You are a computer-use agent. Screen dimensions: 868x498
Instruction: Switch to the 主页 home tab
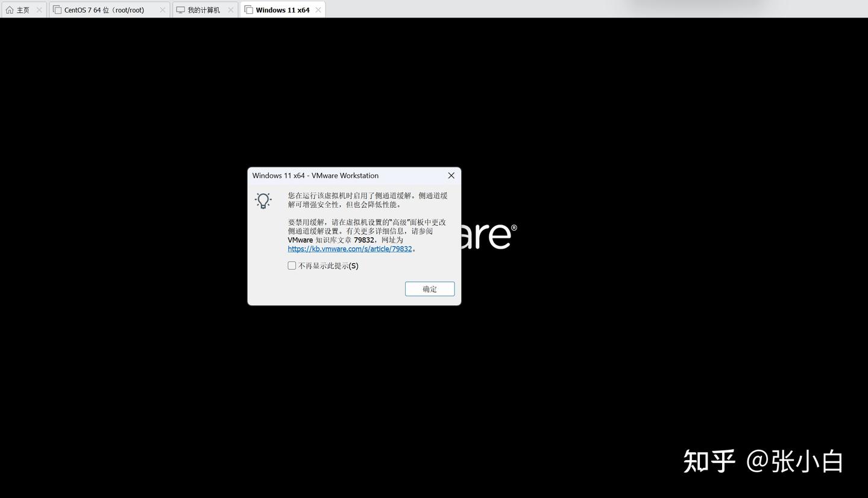[24, 10]
